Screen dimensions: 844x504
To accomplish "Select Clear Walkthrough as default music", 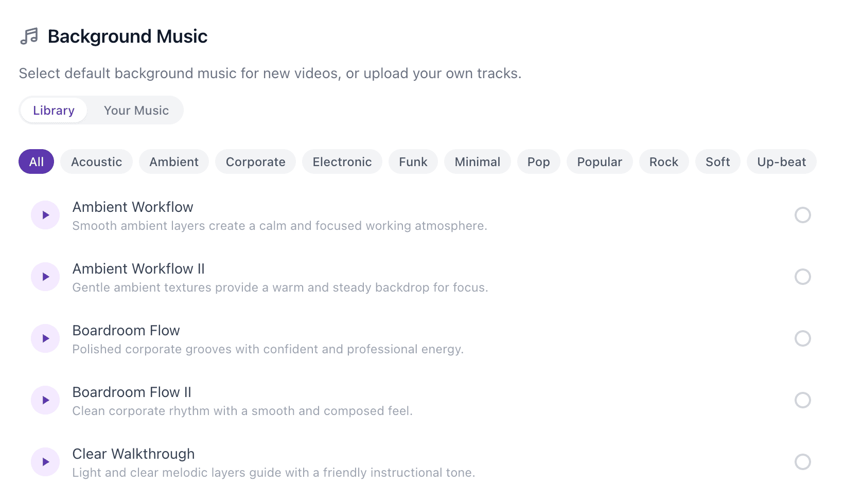I will point(803,462).
